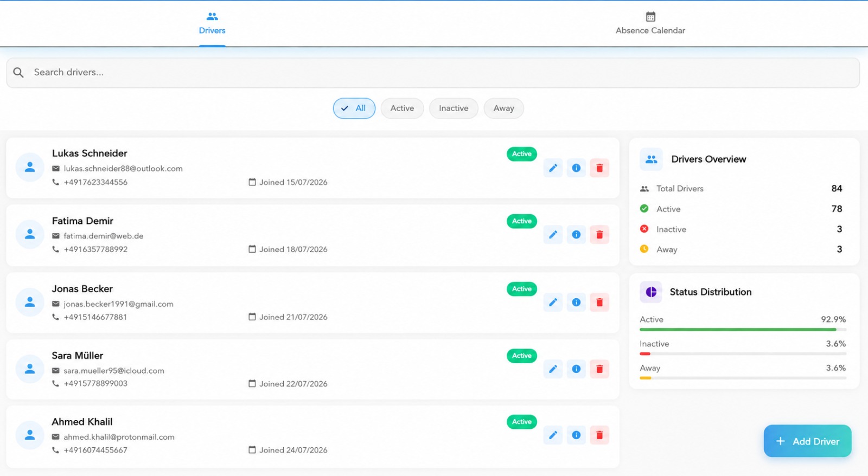Click the Active distribution progress bar
This screenshot has height=476, width=868.
(x=743, y=330)
